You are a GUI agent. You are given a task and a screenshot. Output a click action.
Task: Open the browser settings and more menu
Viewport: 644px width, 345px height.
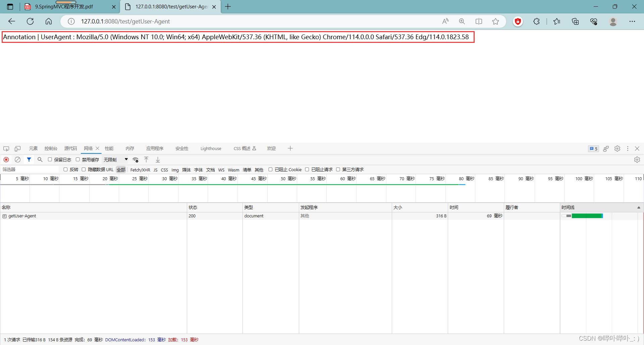click(x=632, y=21)
